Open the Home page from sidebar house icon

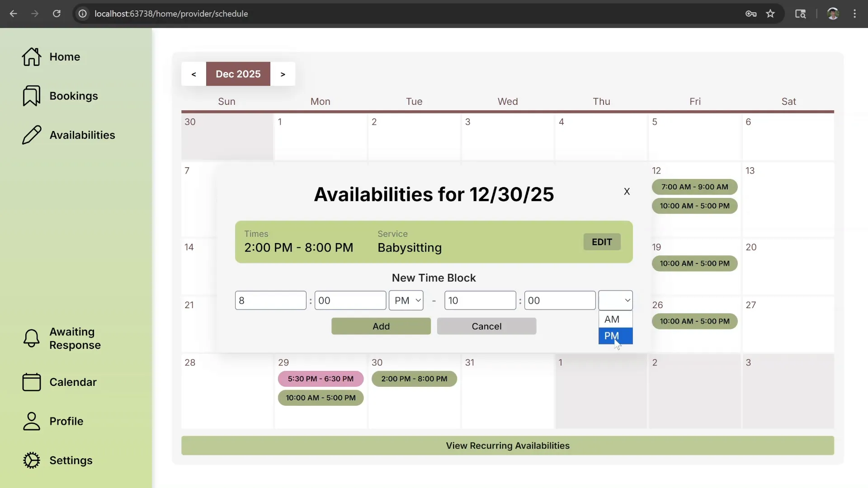(32, 57)
